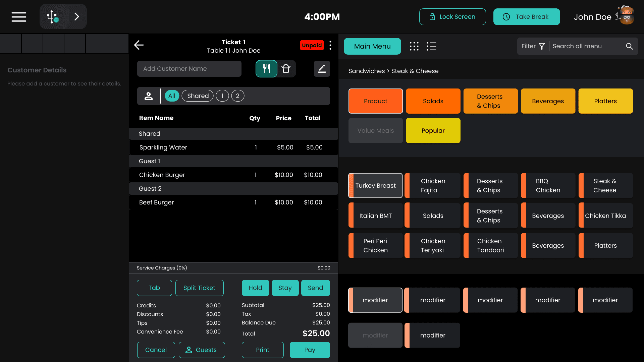The height and width of the screenshot is (362, 644).
Task: Open the hamburger navigation menu
Action: [19, 17]
